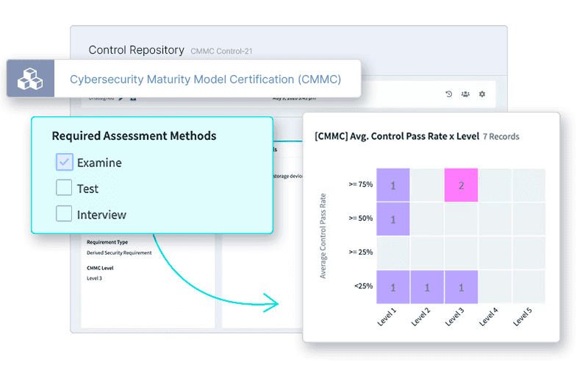Image resolution: width=588 pixels, height=368 pixels.
Task: Click the Level 3 value under CMMC Level
Action: [x=95, y=278]
